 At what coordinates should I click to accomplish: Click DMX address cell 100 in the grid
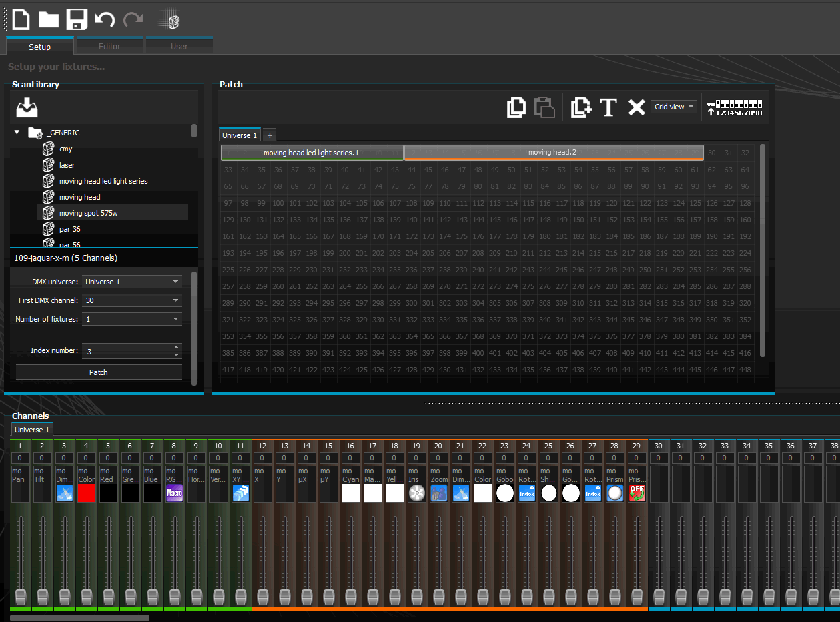click(279, 203)
